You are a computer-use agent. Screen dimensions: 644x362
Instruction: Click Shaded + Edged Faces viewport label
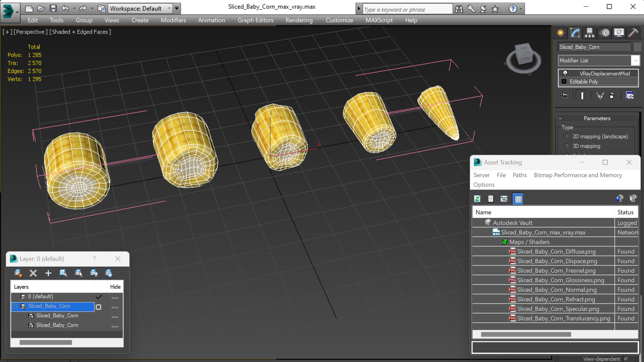[x=80, y=32]
